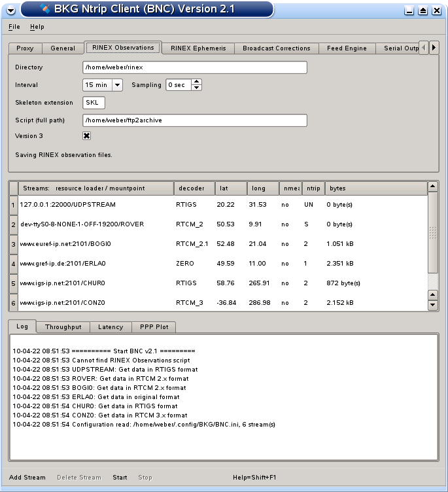The image size is (448, 492).
Task: Open the File menu
Action: pos(14,27)
